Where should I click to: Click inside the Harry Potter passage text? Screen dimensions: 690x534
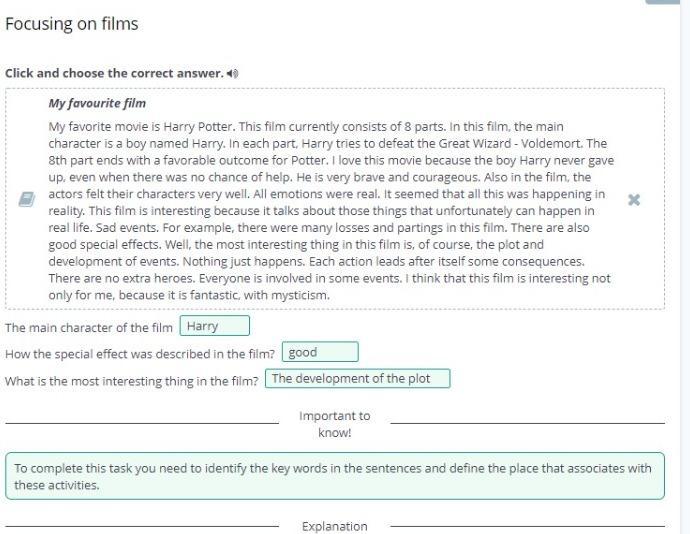coord(330,211)
